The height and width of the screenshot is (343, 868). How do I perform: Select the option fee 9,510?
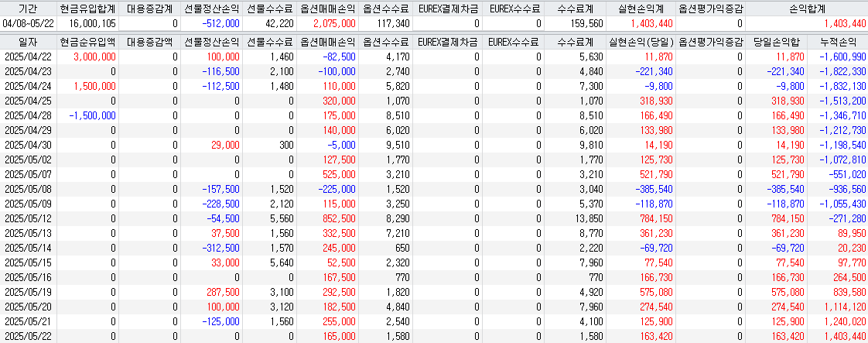point(398,145)
